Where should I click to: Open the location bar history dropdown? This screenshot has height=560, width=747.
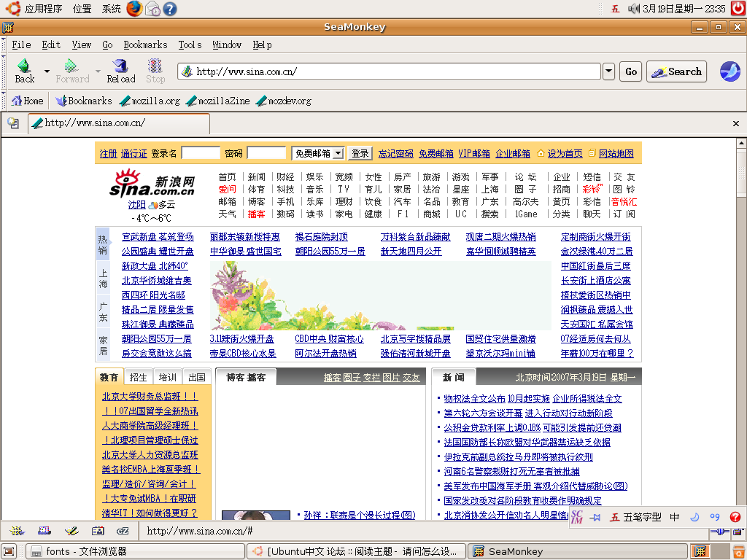pos(608,71)
